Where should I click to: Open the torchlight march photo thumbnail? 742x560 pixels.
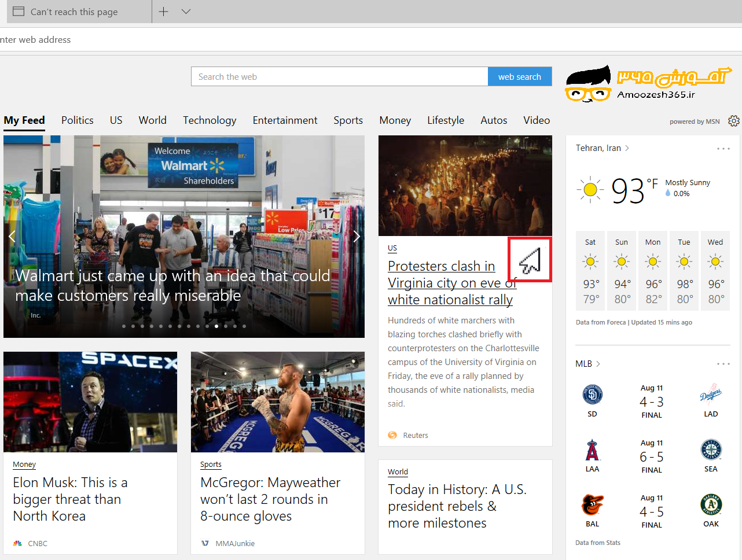coord(465,186)
